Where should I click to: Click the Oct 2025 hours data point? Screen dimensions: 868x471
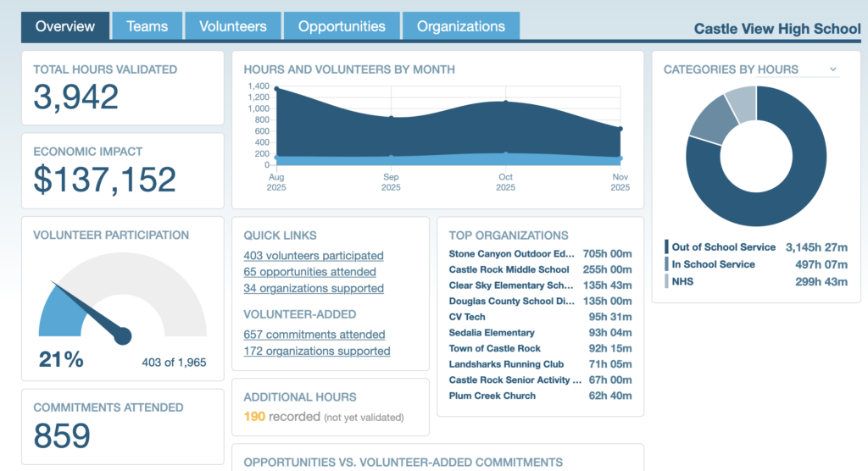coord(506,103)
